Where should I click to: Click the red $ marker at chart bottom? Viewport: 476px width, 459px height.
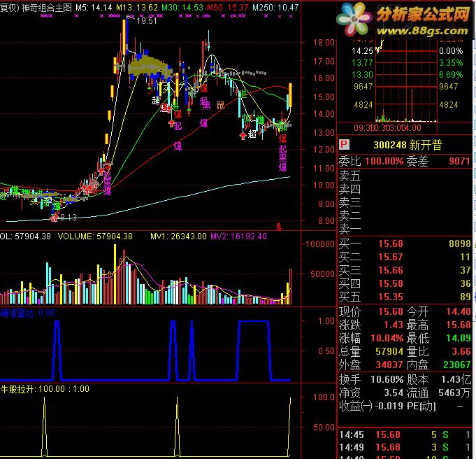279,227
